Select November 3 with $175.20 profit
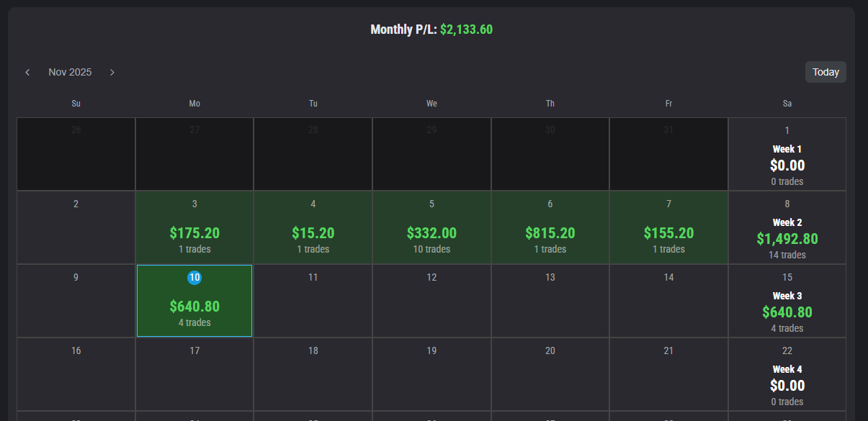Screen dimensions: 868x421 [194, 227]
